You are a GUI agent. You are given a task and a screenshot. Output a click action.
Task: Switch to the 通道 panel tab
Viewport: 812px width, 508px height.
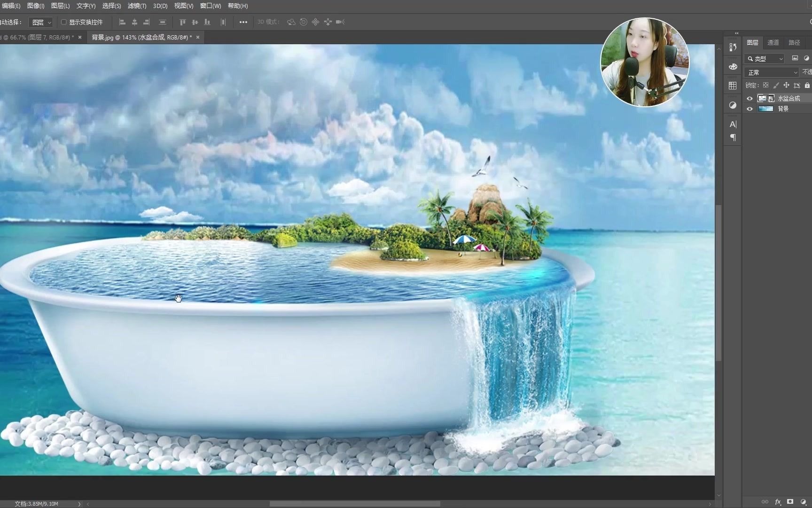click(x=773, y=42)
